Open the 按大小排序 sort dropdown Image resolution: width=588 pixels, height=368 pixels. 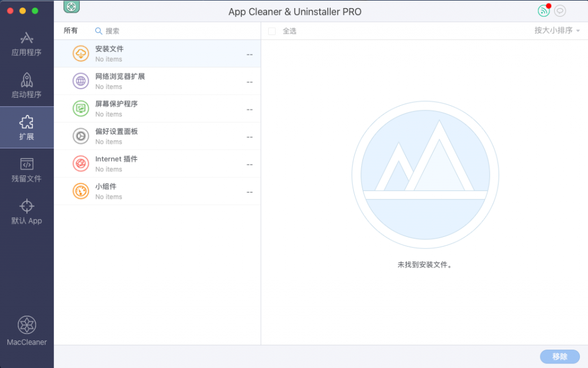pos(557,30)
